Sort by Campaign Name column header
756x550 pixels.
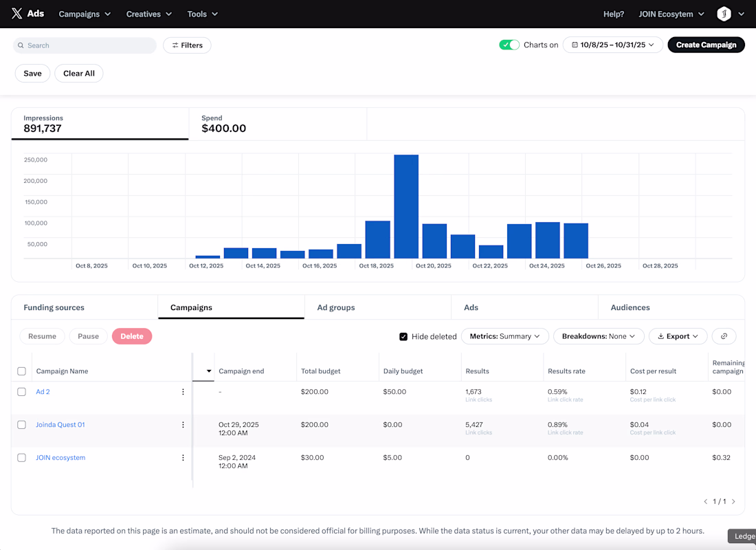point(62,371)
